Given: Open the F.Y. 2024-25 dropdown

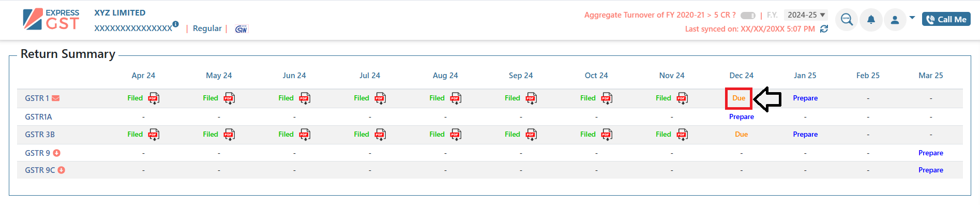Looking at the screenshot, I should pos(806,15).
